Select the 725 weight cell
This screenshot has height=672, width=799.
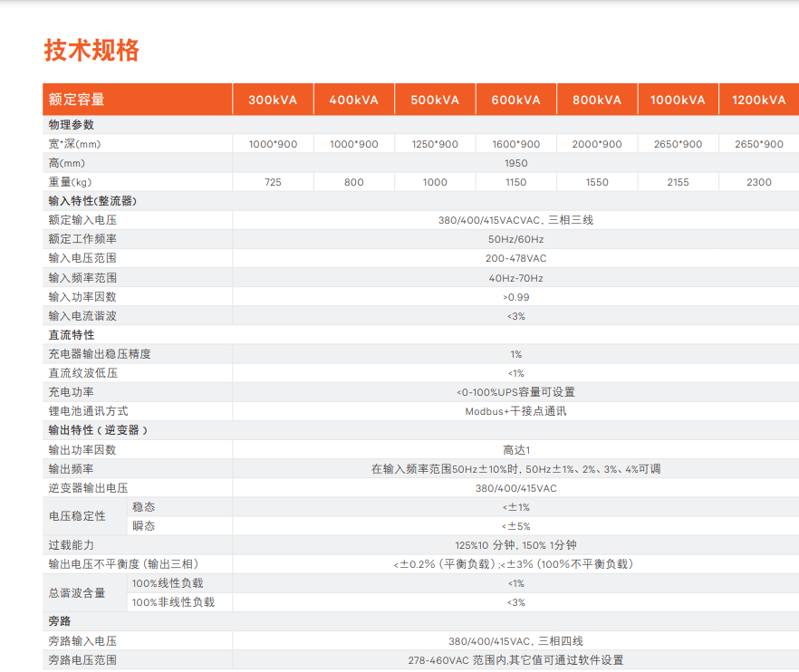[273, 182]
